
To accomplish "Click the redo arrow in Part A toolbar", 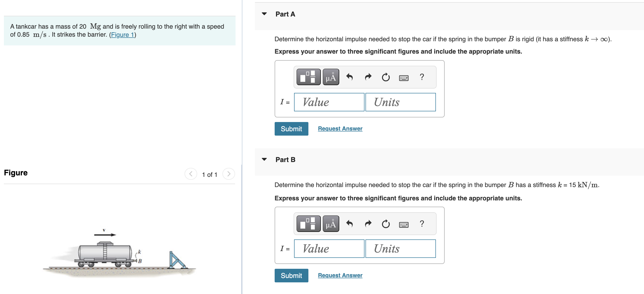I will [x=368, y=77].
